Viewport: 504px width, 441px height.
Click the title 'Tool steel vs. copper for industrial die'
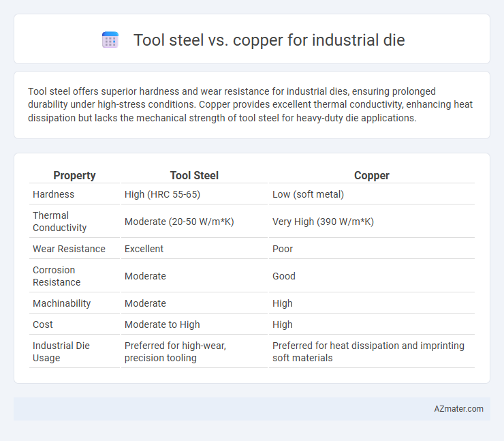[x=269, y=40]
